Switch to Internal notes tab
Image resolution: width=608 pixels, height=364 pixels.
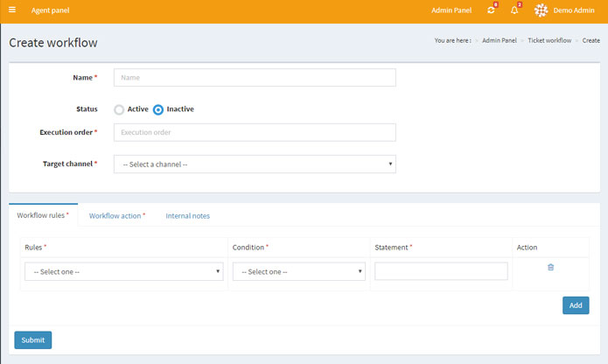(x=187, y=215)
